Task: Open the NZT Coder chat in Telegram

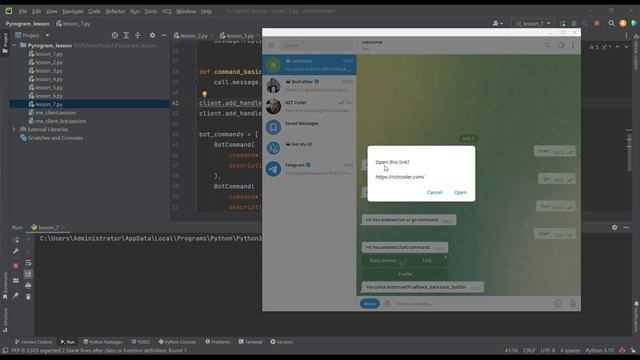Action: tap(309, 107)
